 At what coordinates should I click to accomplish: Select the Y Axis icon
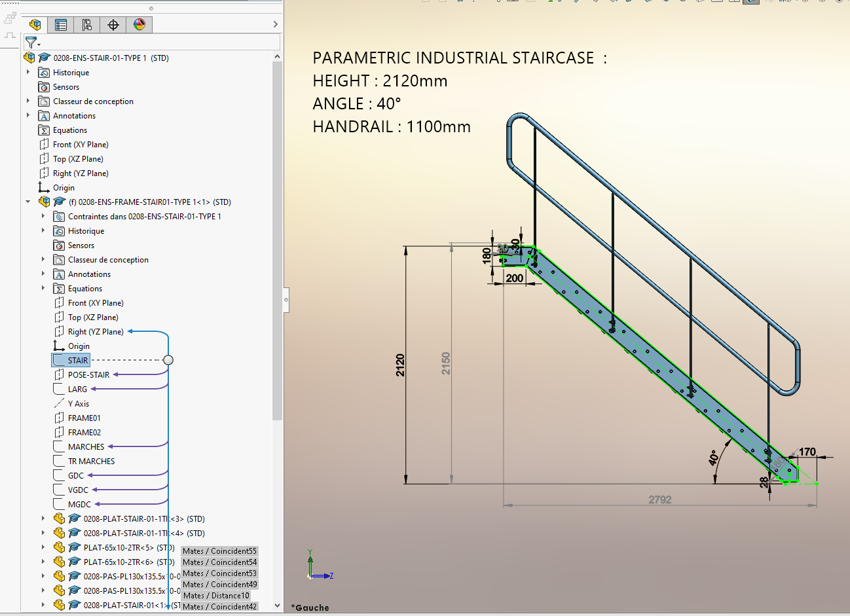point(59,404)
